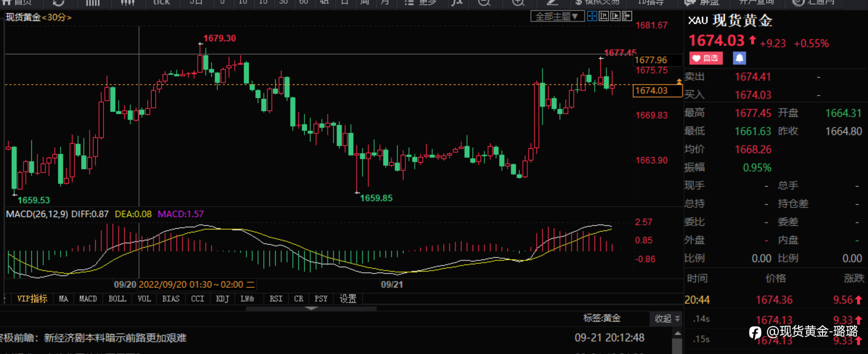
Task: Click the 20:44 trade row price 1674.36
Action: click(774, 300)
